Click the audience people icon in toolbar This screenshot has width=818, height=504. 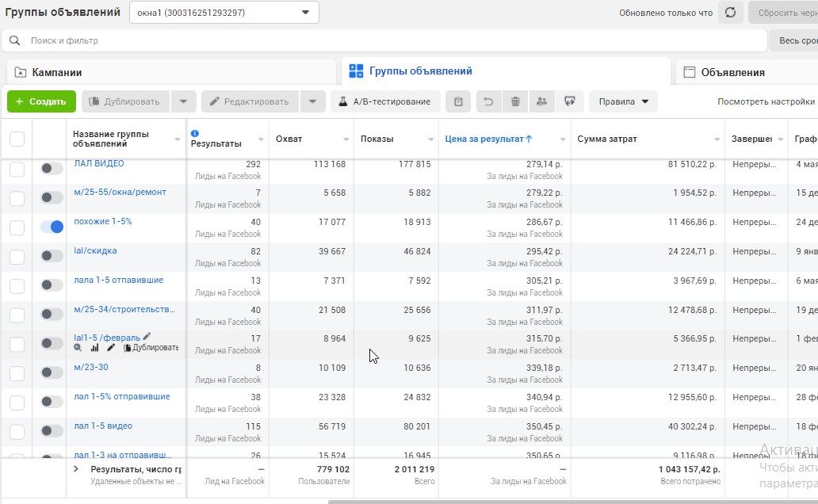tap(542, 101)
